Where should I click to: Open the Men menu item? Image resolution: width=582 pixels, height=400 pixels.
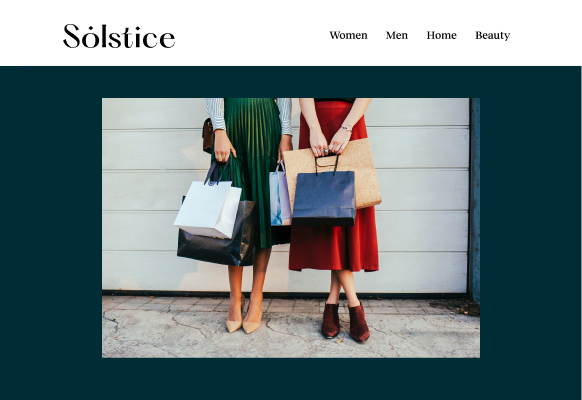(x=396, y=35)
